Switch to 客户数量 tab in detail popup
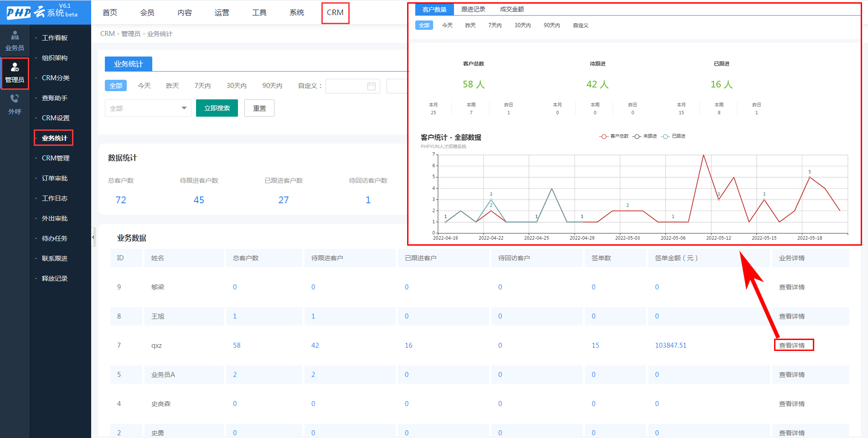 [434, 9]
